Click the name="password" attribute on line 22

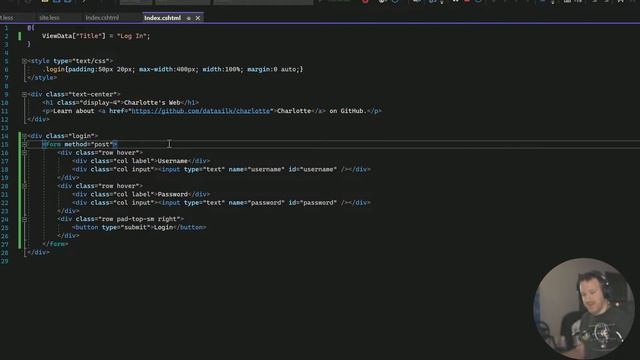(x=256, y=203)
